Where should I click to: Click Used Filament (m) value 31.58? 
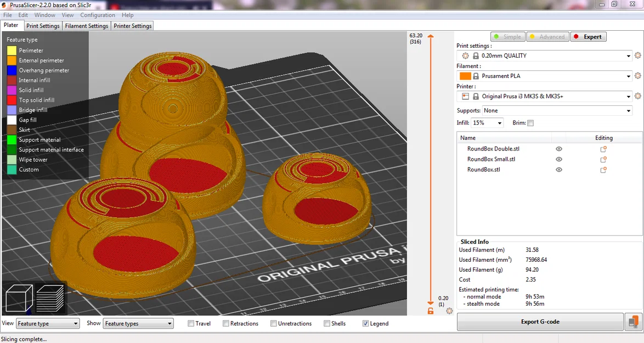[532, 250]
